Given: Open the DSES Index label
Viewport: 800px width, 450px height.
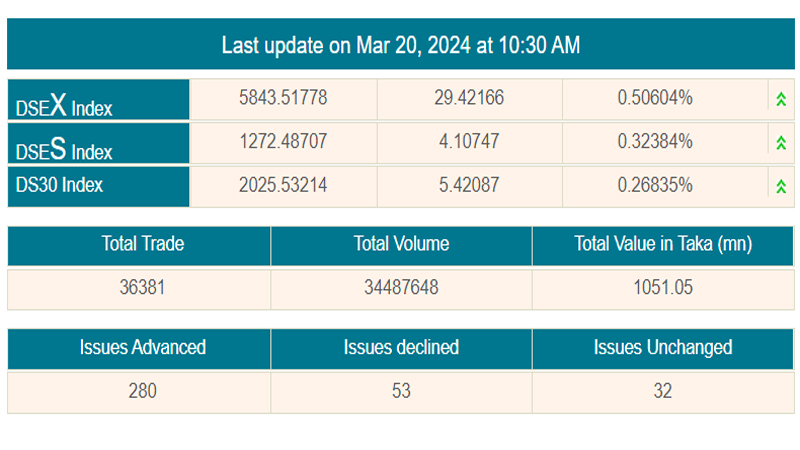Looking at the screenshot, I should pyautogui.click(x=64, y=148).
